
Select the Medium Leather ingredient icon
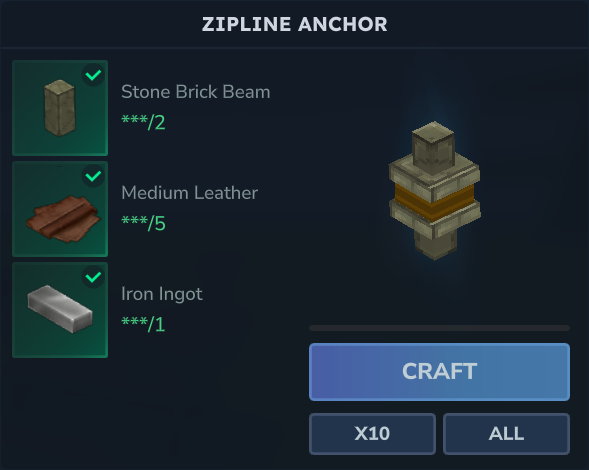tap(60, 209)
